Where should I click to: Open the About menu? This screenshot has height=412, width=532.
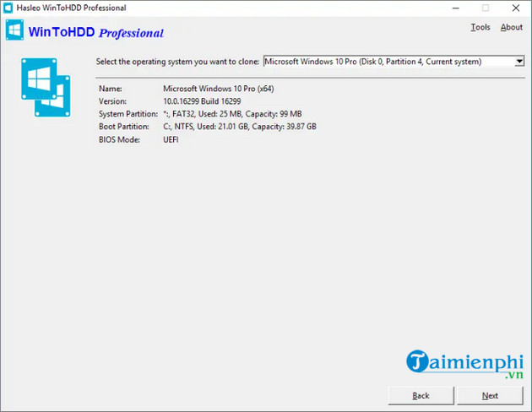click(511, 27)
